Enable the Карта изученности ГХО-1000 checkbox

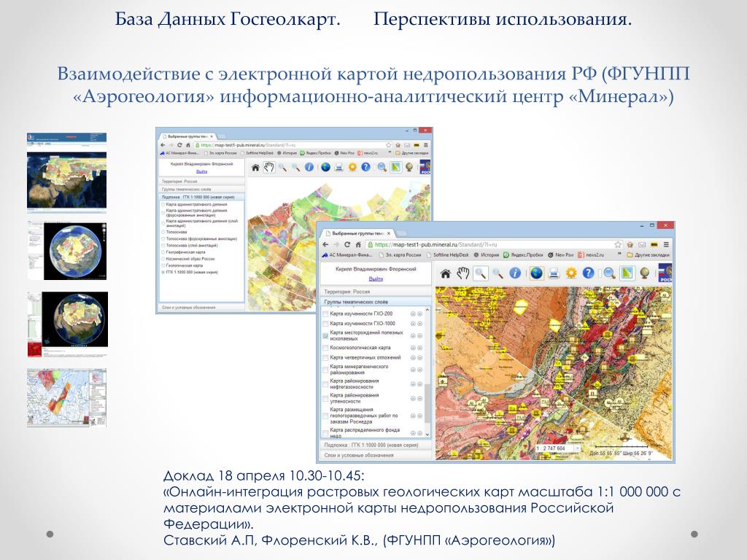(x=326, y=323)
